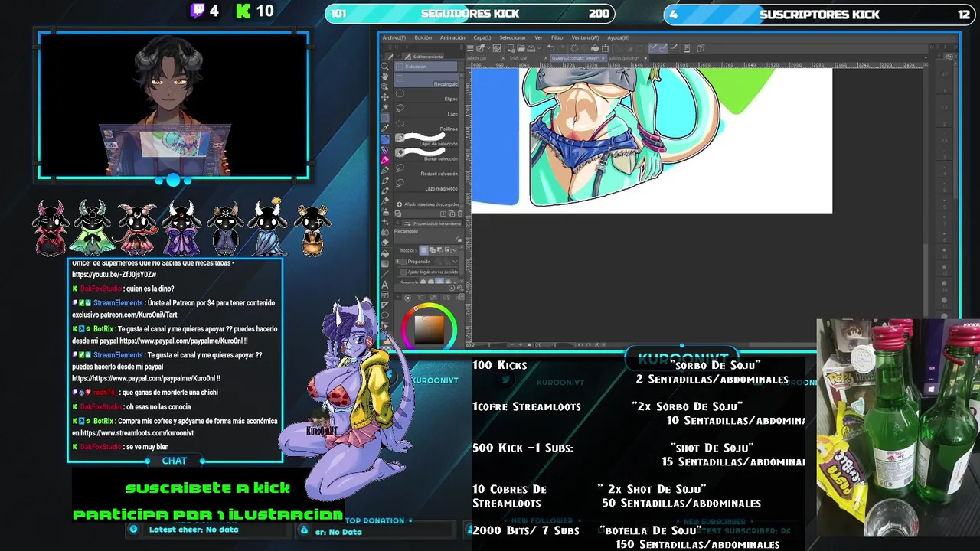Viewport: 980px width, 551px height.
Task: Choose the Lápiz de selección sub tool
Action: coord(426,139)
